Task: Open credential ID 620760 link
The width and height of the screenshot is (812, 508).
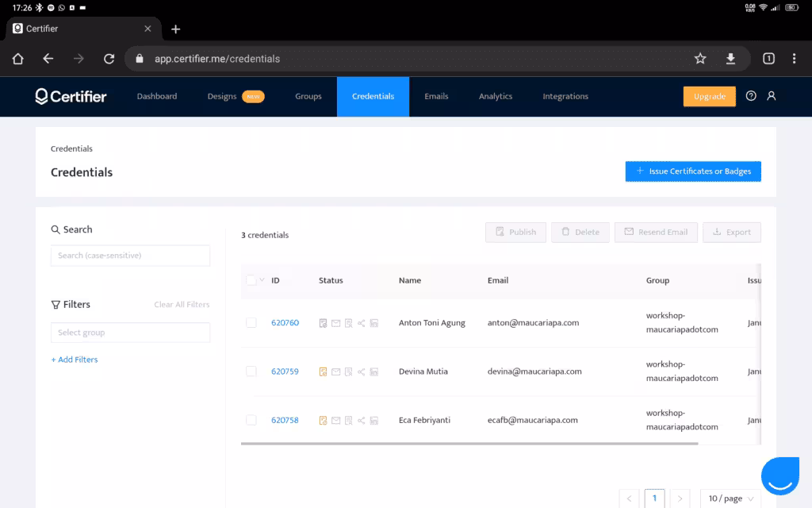Action: 285,323
